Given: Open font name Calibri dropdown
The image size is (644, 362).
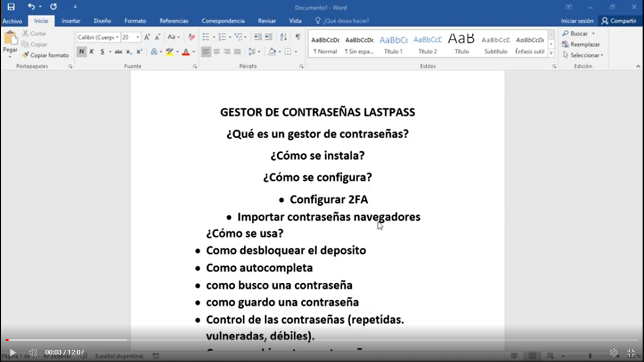Looking at the screenshot, I should tap(117, 37).
